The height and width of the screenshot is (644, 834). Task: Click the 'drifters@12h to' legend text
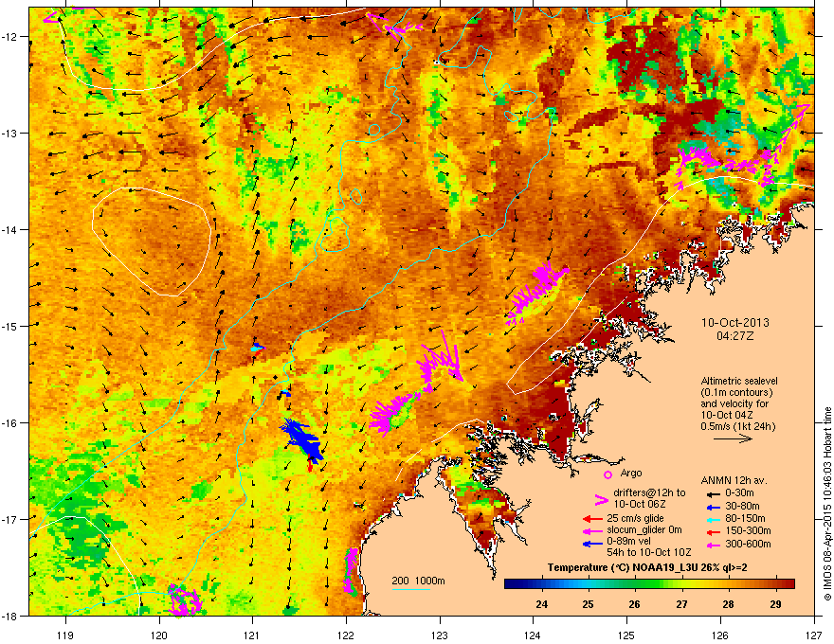point(649,493)
